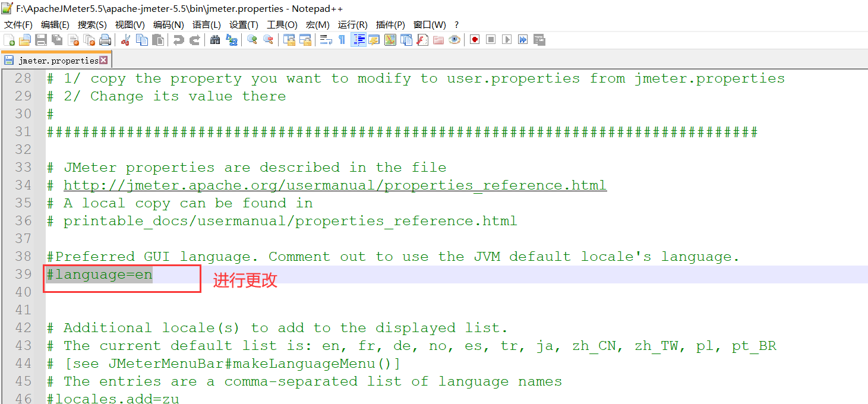Open the Function List panel icon
The width and height of the screenshot is (868, 404).
point(422,40)
